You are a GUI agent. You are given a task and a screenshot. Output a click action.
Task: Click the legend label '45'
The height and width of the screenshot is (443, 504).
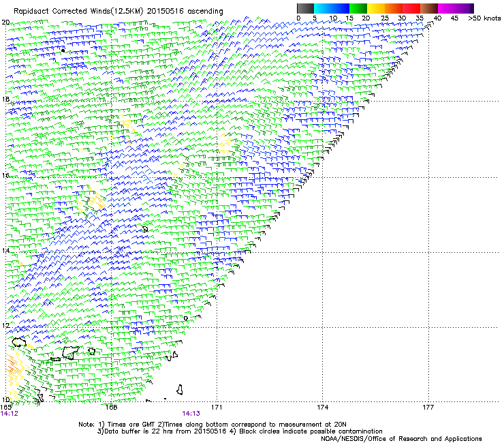[454, 18]
